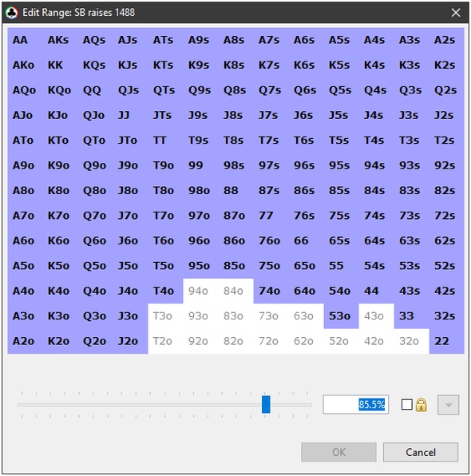This screenshot has width=471, height=476.
Task: Click the Cancel button
Action: pyautogui.click(x=421, y=452)
